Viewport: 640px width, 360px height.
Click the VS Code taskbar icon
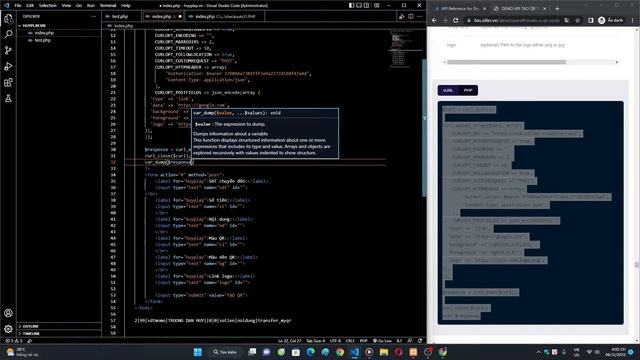[355, 352]
